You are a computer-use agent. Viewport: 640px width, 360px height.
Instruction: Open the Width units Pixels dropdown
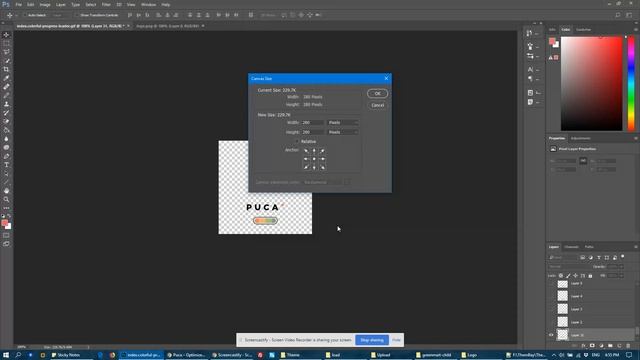(343, 122)
